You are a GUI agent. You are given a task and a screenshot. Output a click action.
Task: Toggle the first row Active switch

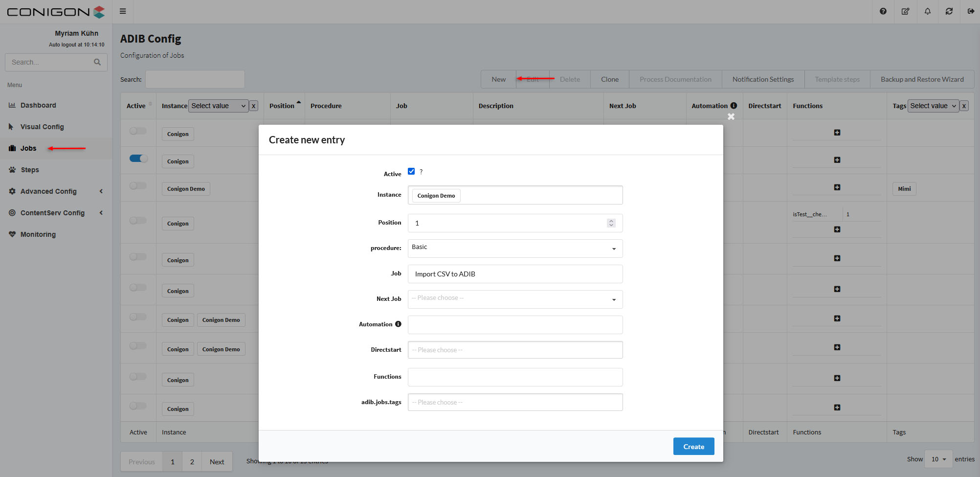[138, 131]
